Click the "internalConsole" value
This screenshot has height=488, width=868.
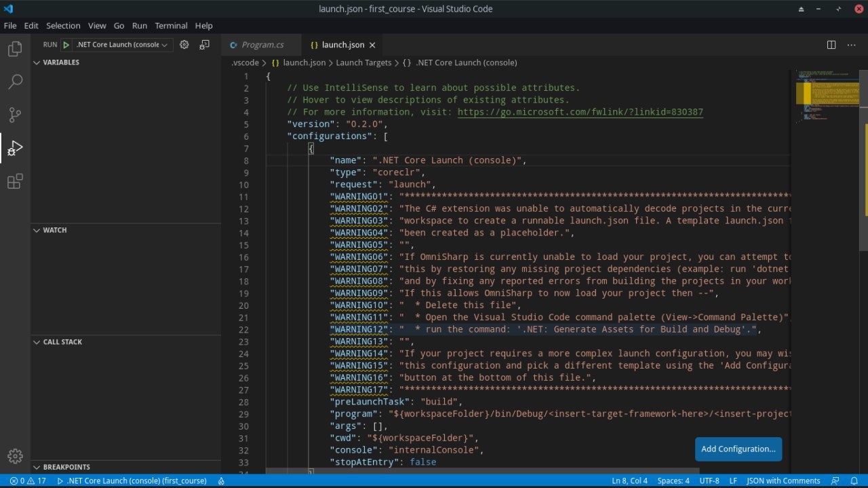click(434, 450)
